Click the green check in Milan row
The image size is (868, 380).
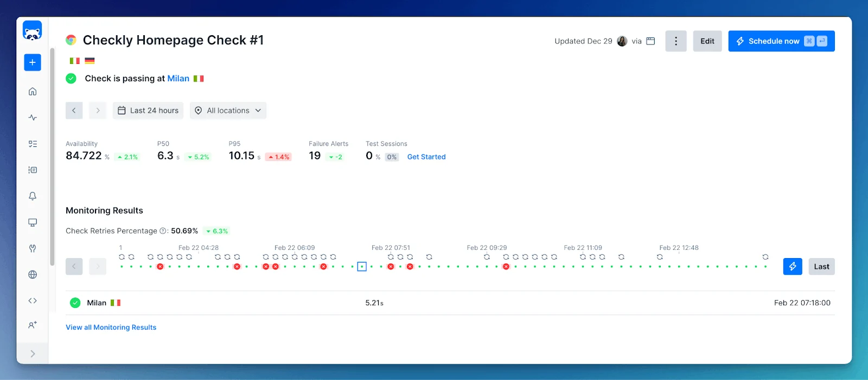pos(75,303)
